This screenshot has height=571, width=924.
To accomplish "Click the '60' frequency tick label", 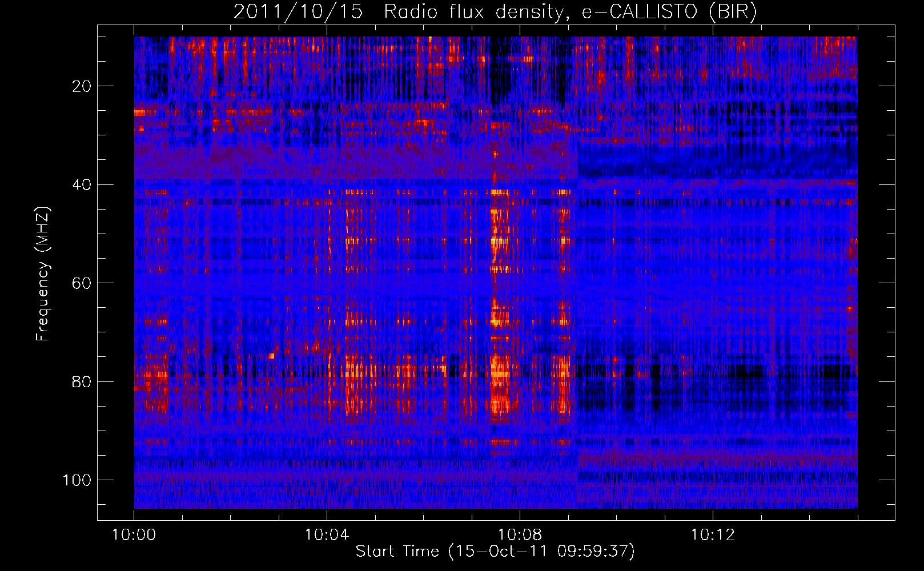I will pos(82,283).
